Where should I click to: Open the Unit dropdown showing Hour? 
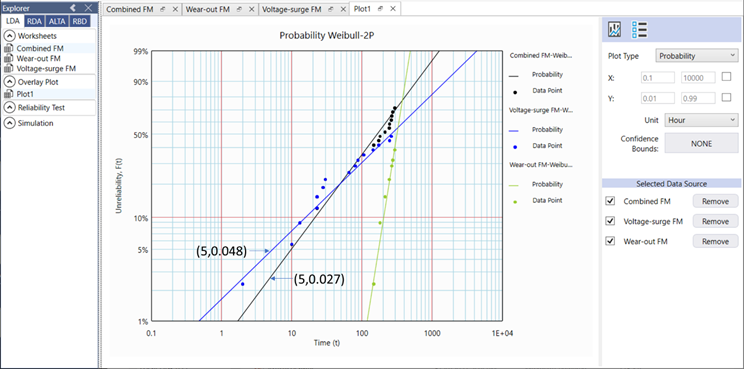pyautogui.click(x=701, y=120)
